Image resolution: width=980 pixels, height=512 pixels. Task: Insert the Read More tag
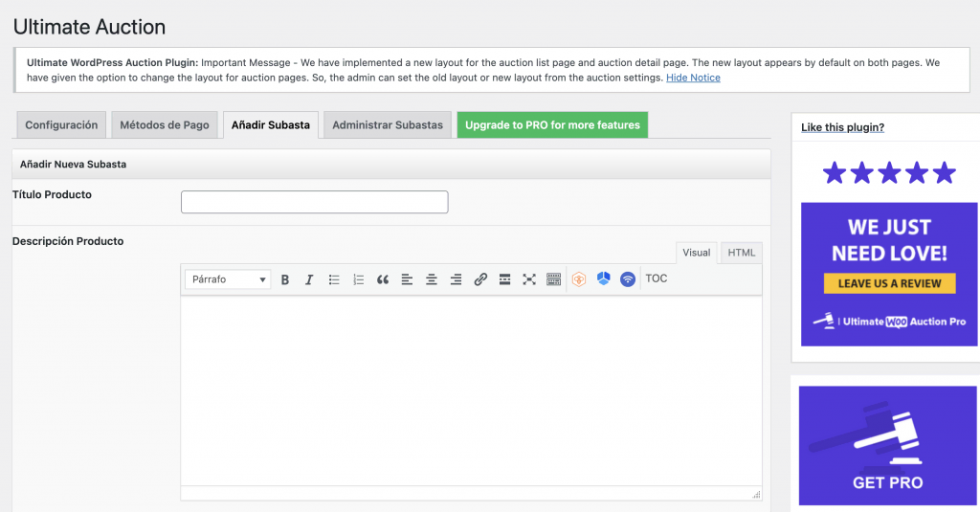point(504,279)
